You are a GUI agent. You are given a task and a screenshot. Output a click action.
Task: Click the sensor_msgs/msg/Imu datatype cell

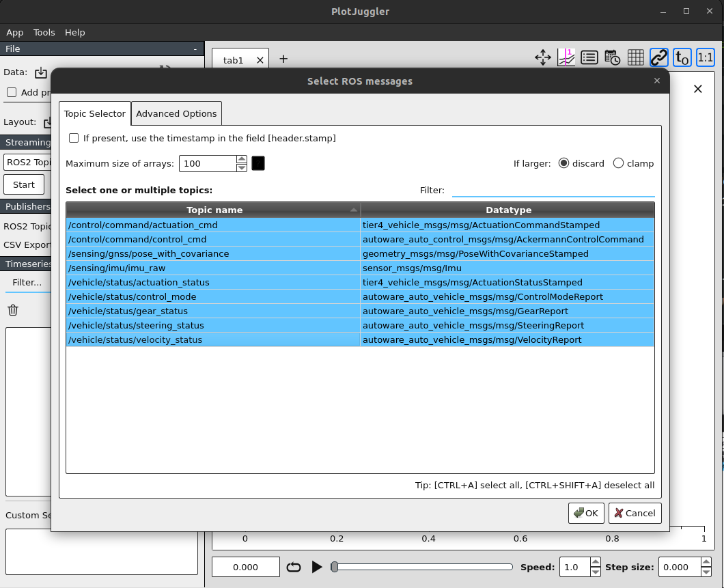click(x=507, y=268)
